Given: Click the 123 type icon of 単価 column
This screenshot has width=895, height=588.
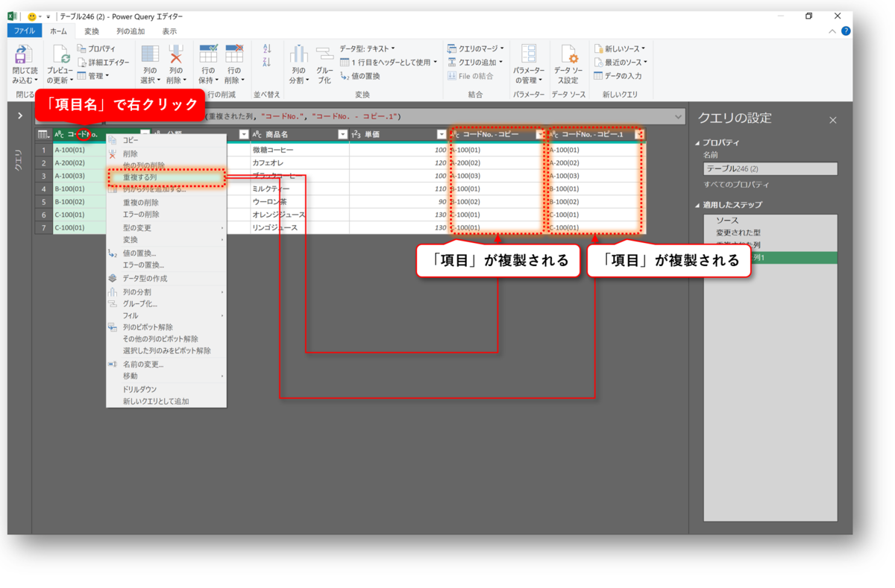Looking at the screenshot, I should (x=356, y=135).
